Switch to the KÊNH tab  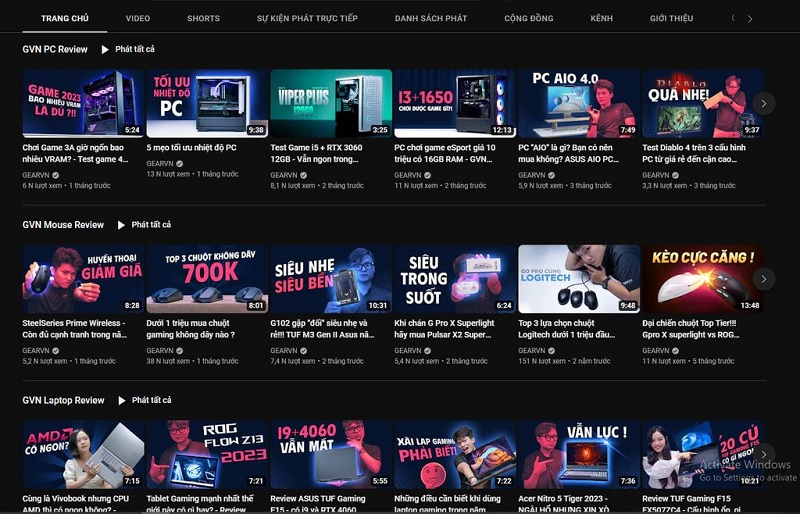click(x=602, y=18)
